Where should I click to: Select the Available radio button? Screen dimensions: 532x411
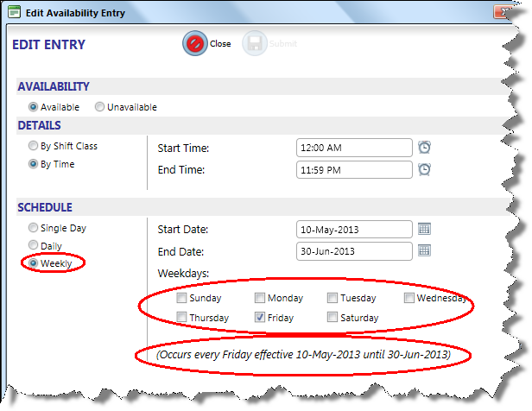pos(34,107)
